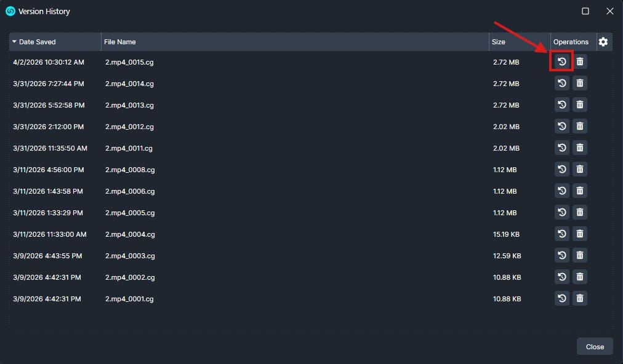The width and height of the screenshot is (623, 364).
Task: Delete the 2.mp4_0012.cg version
Action: coord(579,126)
